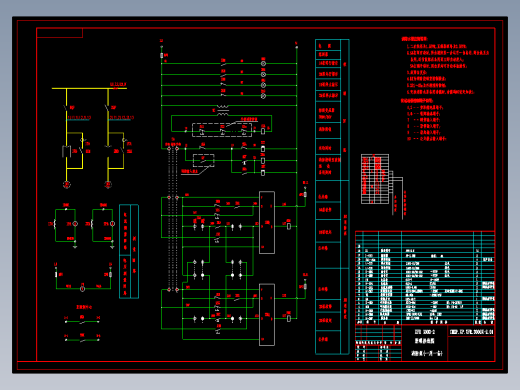Click the empty red box in the frame corner

tap(60, 33)
